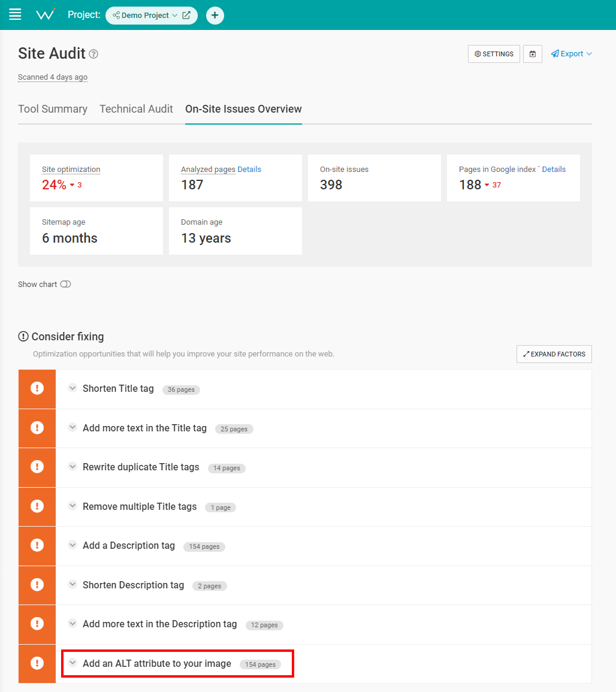Click the Site Audit help question icon

tap(93, 54)
